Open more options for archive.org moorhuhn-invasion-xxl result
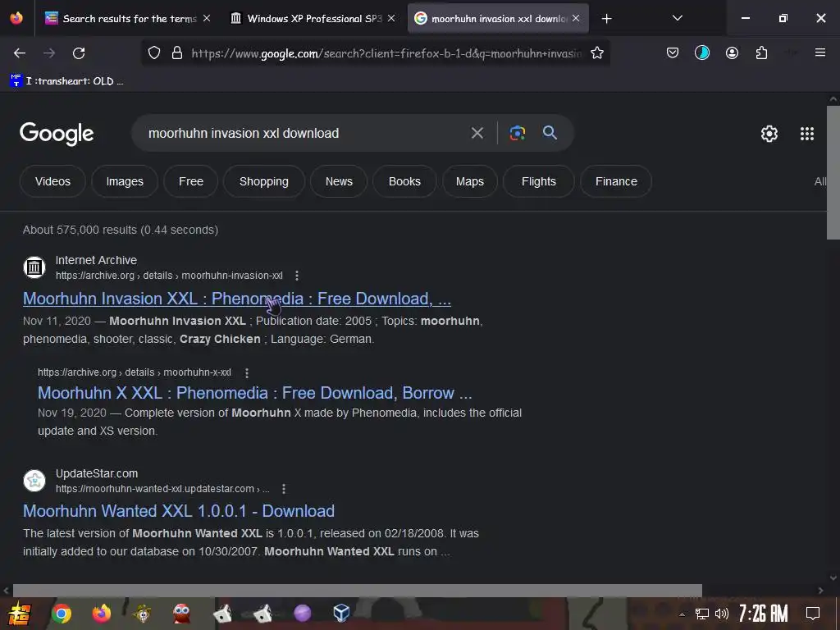The height and width of the screenshot is (630, 840). [x=297, y=276]
